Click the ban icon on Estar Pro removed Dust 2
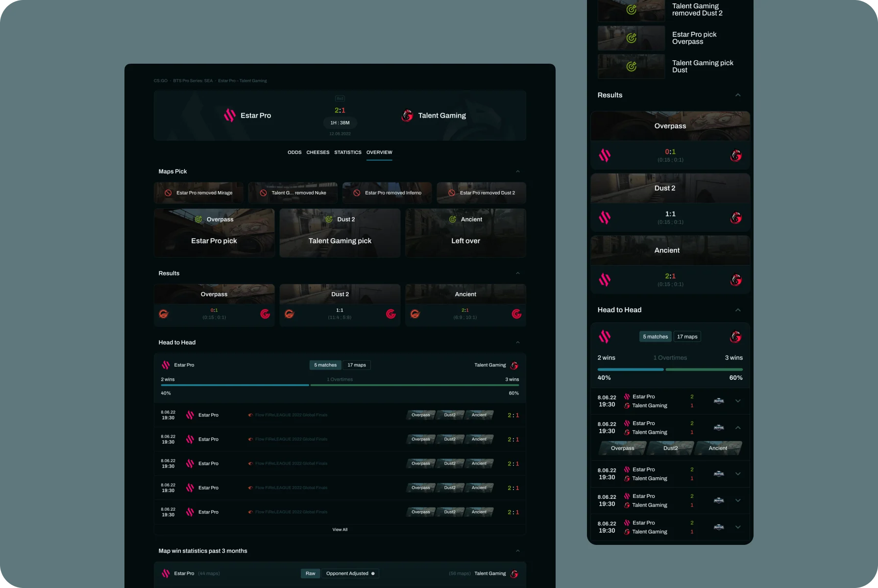This screenshot has width=878, height=588. [x=452, y=193]
